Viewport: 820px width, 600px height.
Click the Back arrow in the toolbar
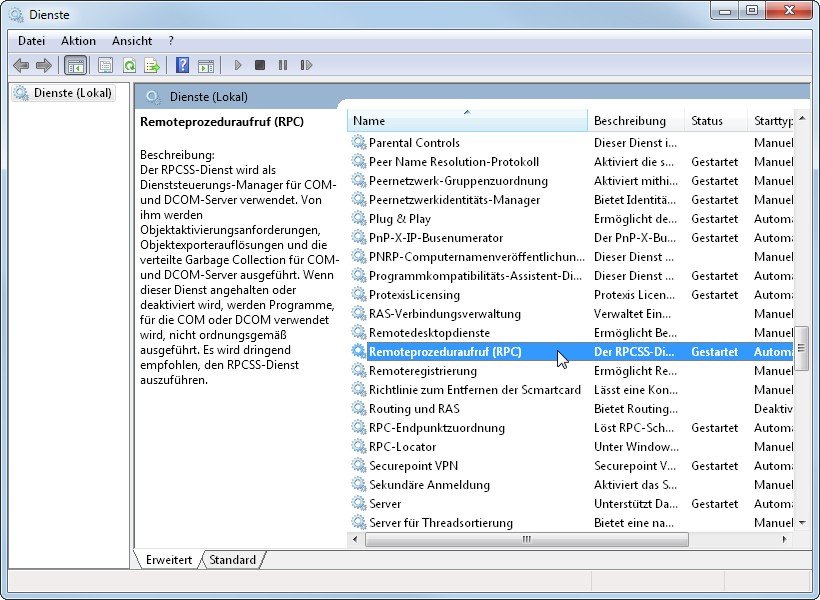click(x=21, y=65)
